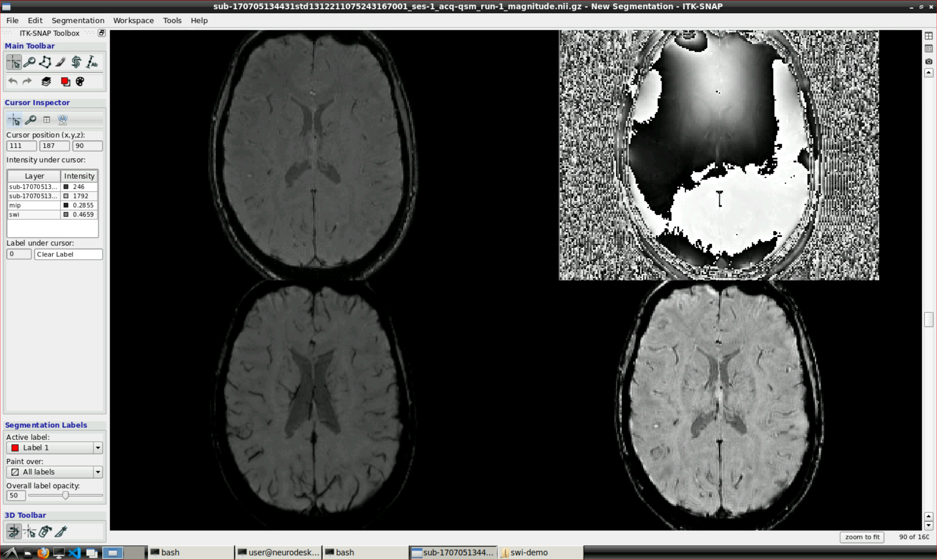Click the Layer column header
Image resolution: width=937 pixels, height=560 pixels.
[34, 176]
